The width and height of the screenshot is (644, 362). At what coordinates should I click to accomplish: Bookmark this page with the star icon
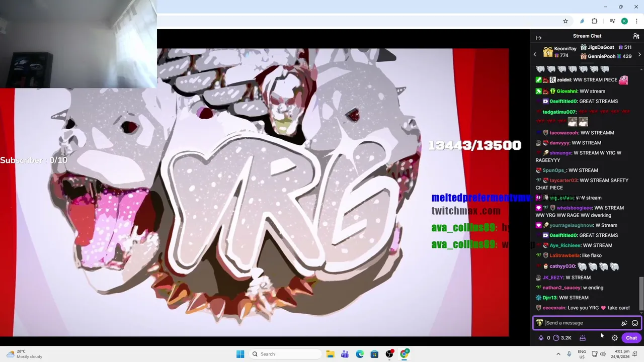coord(566,21)
